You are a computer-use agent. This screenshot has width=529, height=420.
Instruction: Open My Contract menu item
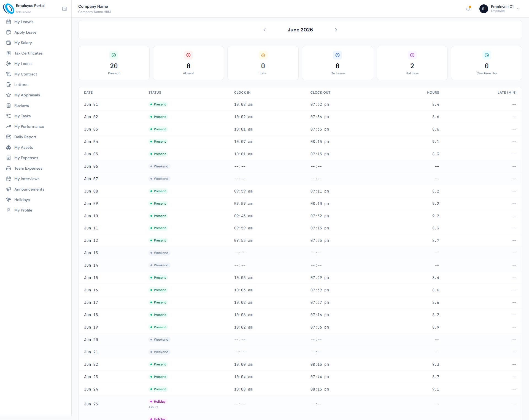click(36, 74)
